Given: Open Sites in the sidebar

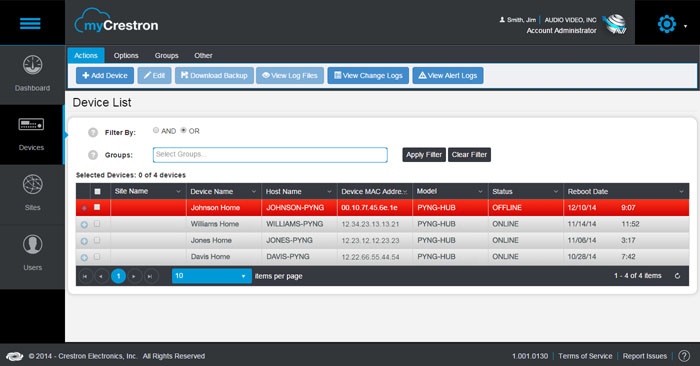Looking at the screenshot, I should pyautogui.click(x=33, y=194).
